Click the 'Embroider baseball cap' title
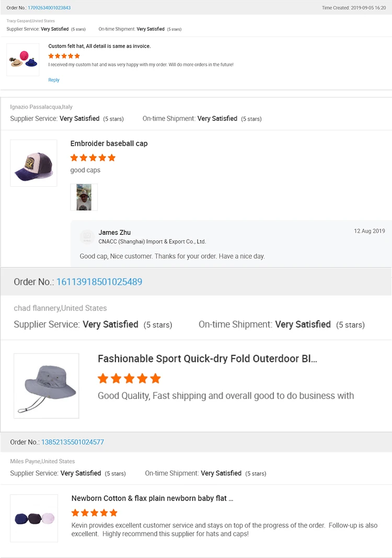 click(x=109, y=143)
